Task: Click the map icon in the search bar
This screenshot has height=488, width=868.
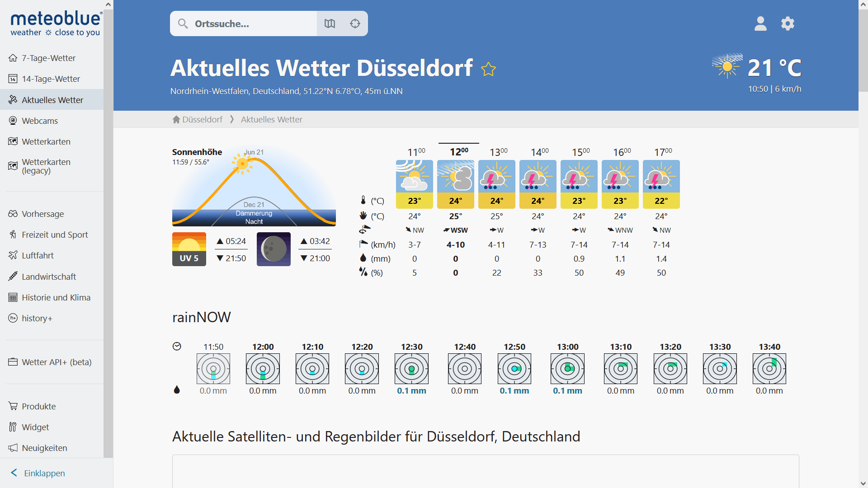Action: click(330, 23)
